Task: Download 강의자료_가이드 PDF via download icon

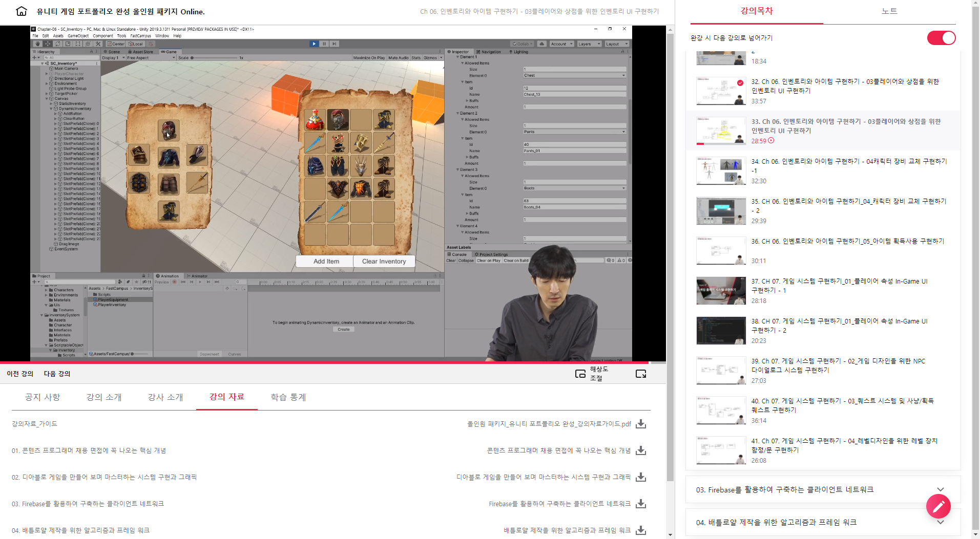Action: click(641, 424)
